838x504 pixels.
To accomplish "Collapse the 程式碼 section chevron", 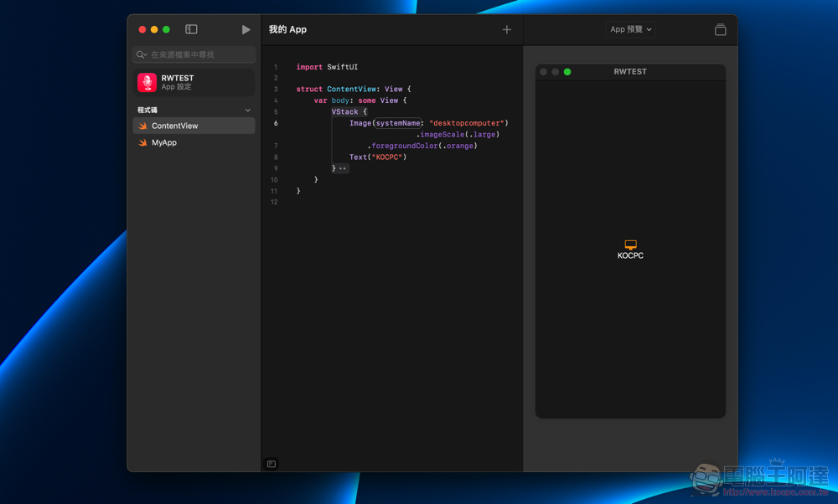I will 247,111.
